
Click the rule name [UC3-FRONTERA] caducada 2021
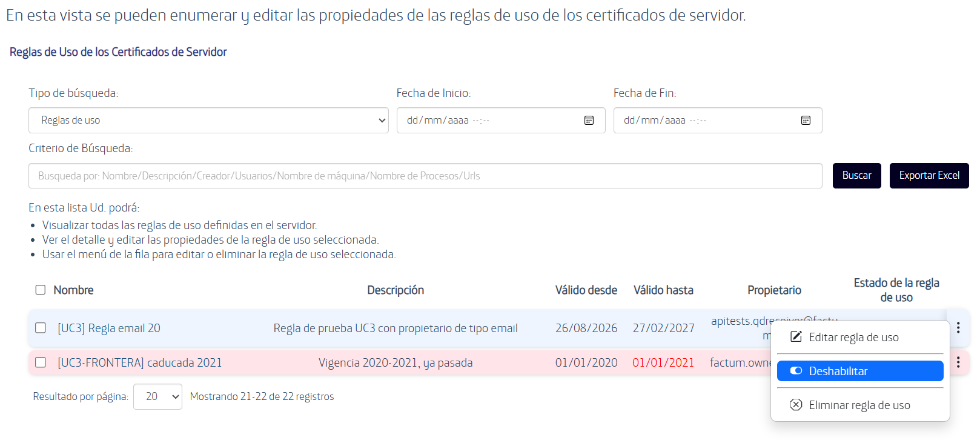click(x=140, y=362)
